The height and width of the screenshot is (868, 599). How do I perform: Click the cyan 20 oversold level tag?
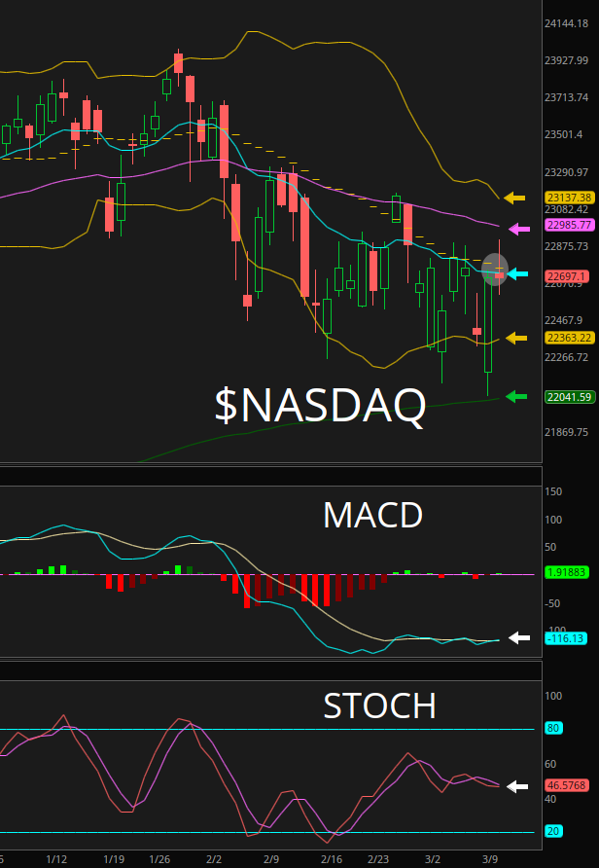pos(553,831)
